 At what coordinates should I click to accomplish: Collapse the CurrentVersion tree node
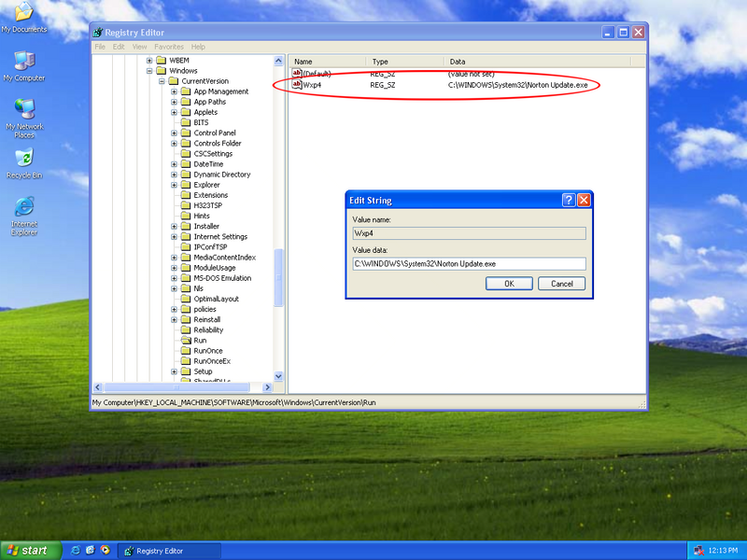(x=162, y=81)
